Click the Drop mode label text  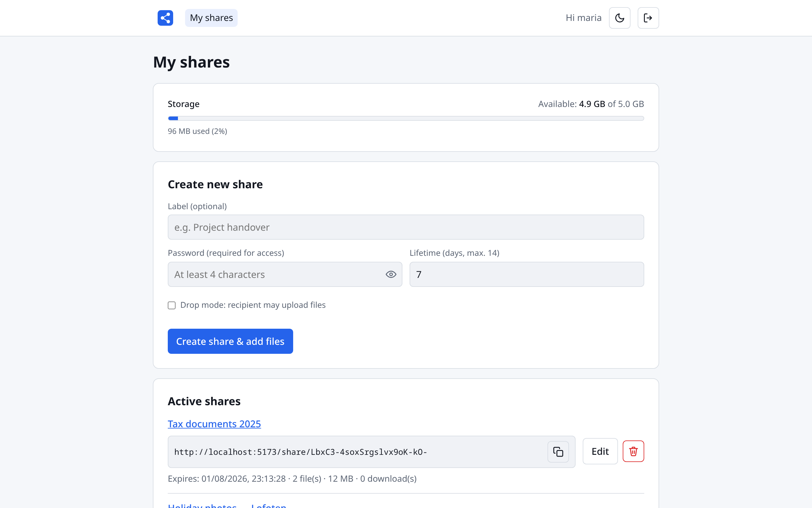coord(253,305)
